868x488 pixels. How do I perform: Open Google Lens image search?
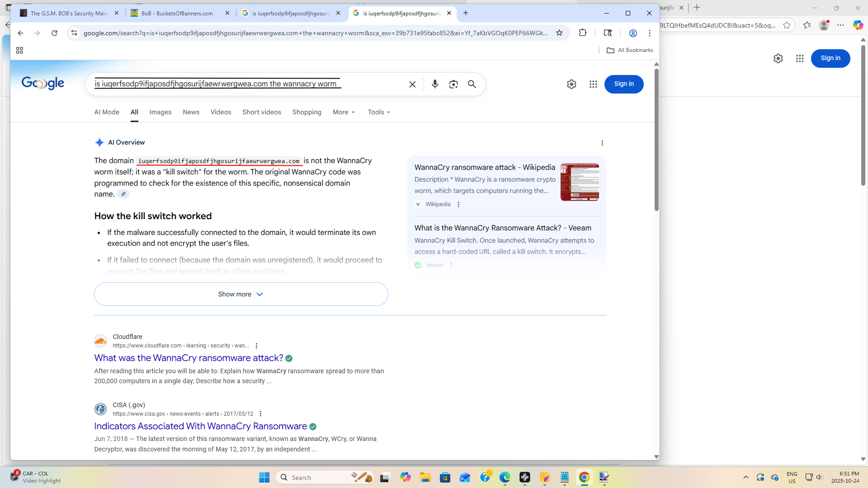pos(453,84)
